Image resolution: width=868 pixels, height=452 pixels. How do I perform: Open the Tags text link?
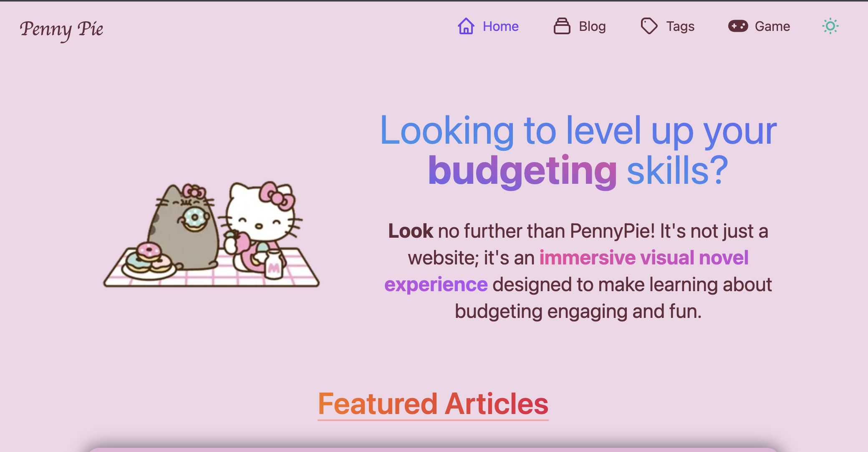coord(680,26)
